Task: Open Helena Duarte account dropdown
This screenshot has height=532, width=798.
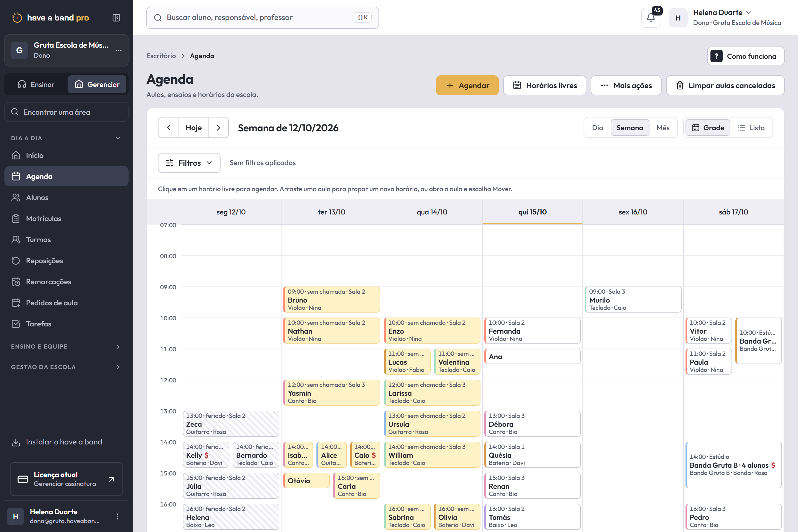Action: (726, 18)
